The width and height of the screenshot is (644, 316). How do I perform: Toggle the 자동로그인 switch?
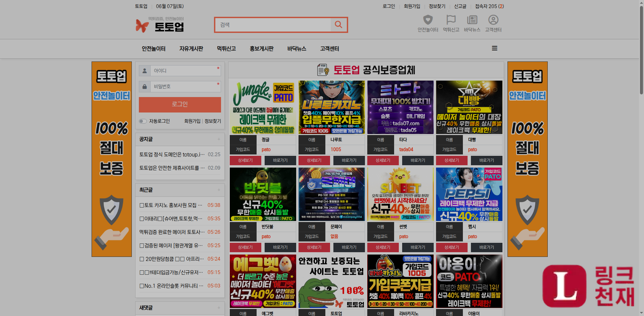tap(143, 121)
